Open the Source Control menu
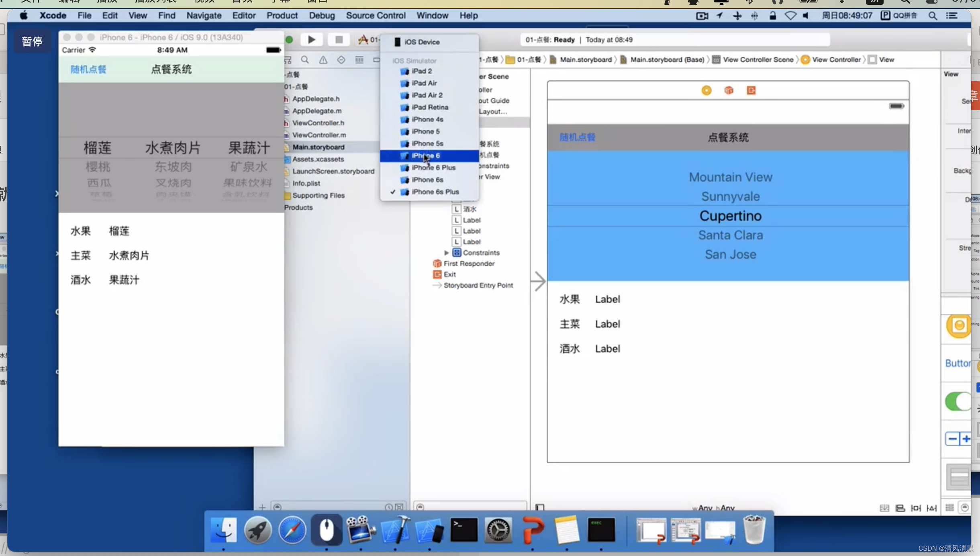 click(376, 15)
